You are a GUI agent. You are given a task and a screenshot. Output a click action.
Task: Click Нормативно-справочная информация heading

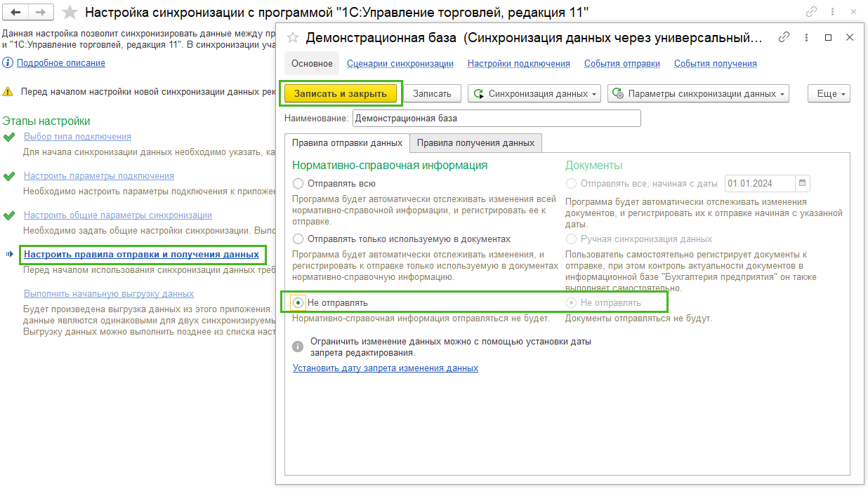point(390,166)
